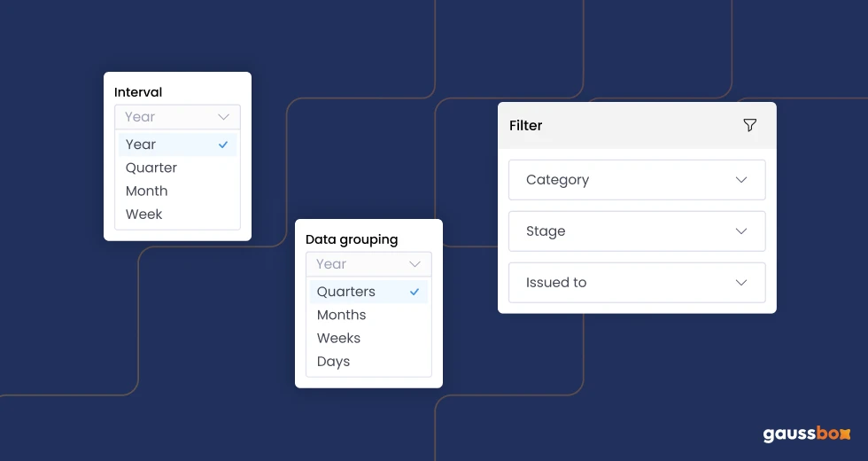Choose Months in Data grouping list
Screen dimensions: 868x461
click(x=342, y=315)
